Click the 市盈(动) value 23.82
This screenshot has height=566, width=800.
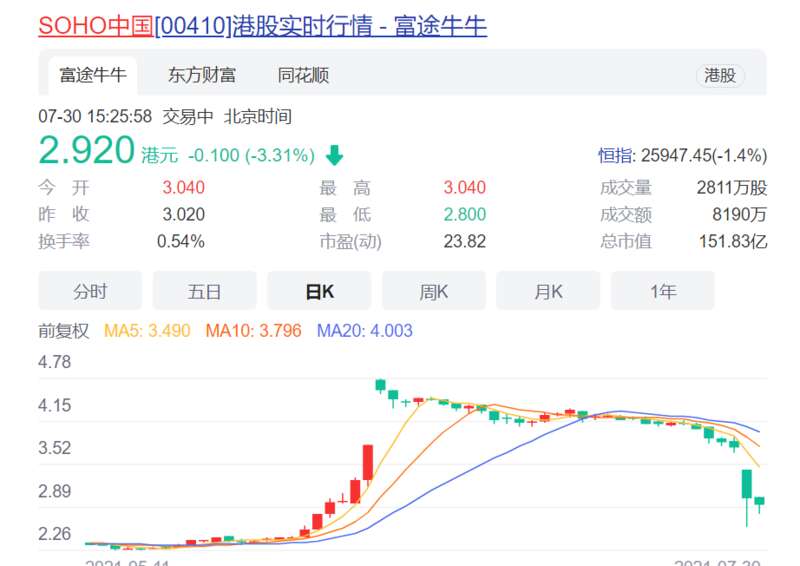pyautogui.click(x=464, y=241)
